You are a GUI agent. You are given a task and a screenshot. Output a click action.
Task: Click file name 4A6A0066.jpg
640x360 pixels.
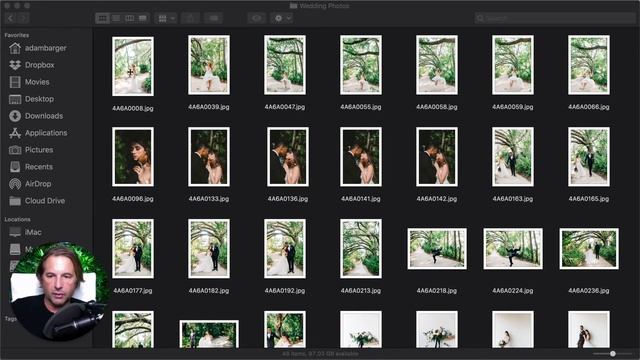pyautogui.click(x=589, y=107)
